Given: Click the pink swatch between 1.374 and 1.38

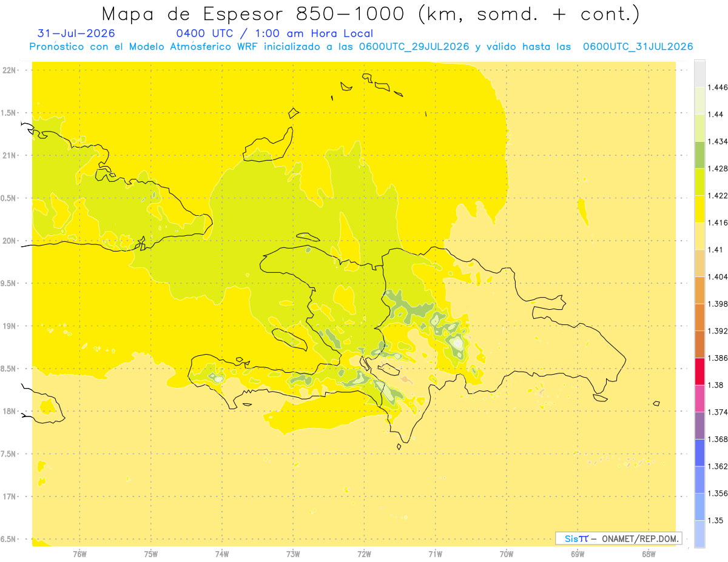Looking at the screenshot, I should point(699,398).
